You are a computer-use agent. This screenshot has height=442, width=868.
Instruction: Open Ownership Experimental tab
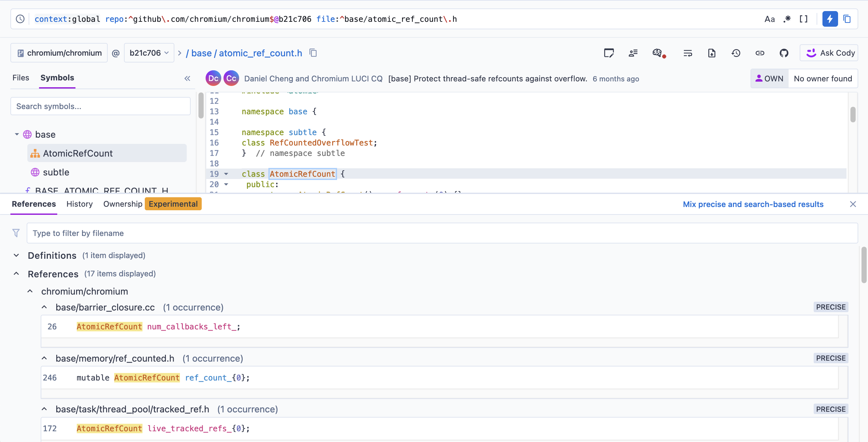[152, 204]
